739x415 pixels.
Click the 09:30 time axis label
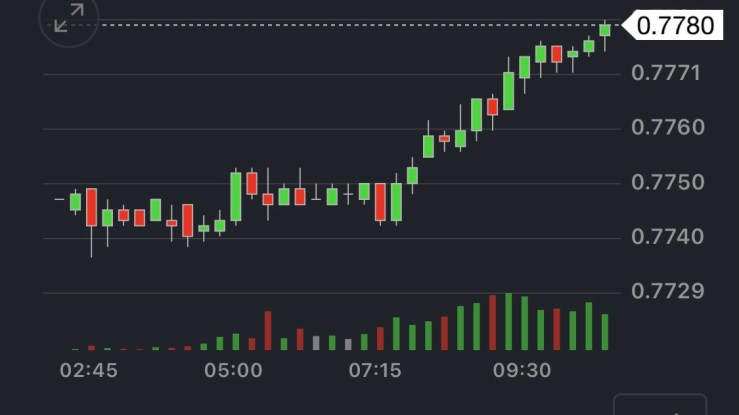click(x=521, y=370)
